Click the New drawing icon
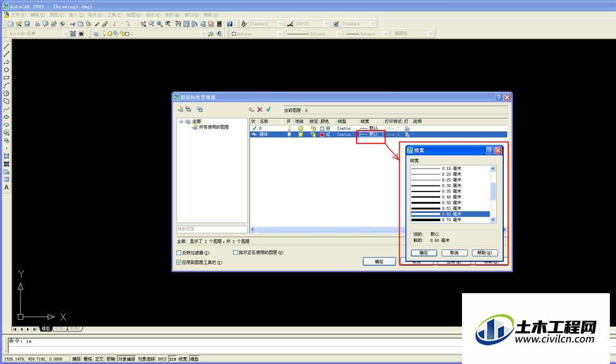The height and width of the screenshot is (364, 616). click(x=10, y=24)
